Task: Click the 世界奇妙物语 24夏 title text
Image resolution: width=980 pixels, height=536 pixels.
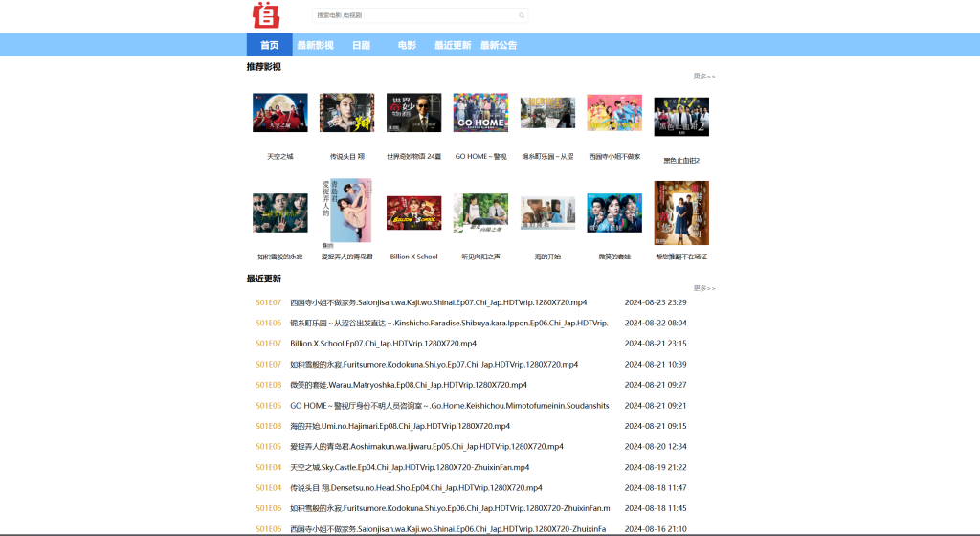Action: (413, 157)
